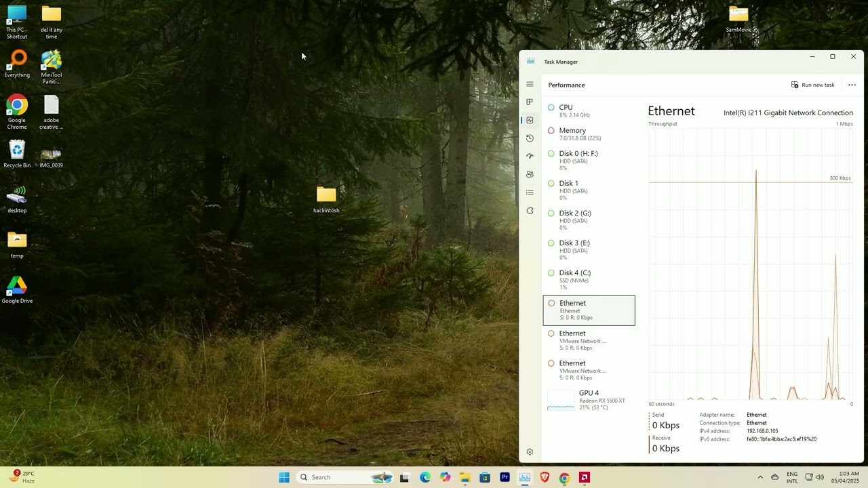Select Google Drive desktop shortcut

coord(17,290)
